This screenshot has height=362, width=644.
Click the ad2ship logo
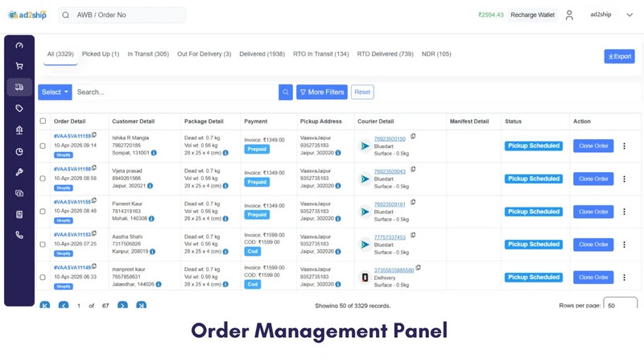pyautogui.click(x=27, y=15)
